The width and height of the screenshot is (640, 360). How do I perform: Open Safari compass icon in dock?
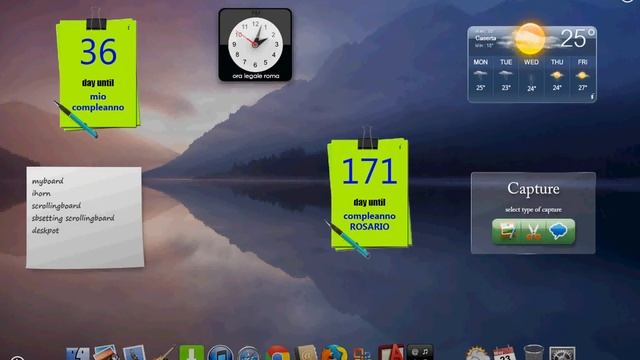click(249, 353)
